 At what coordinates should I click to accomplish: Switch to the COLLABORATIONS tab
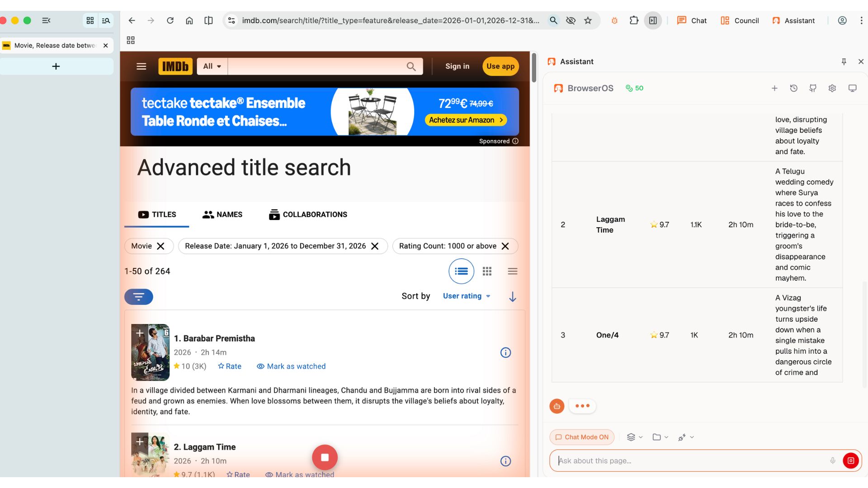[308, 215]
